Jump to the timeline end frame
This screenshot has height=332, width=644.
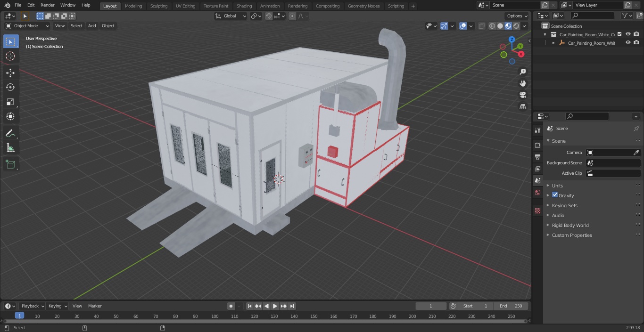click(292, 306)
